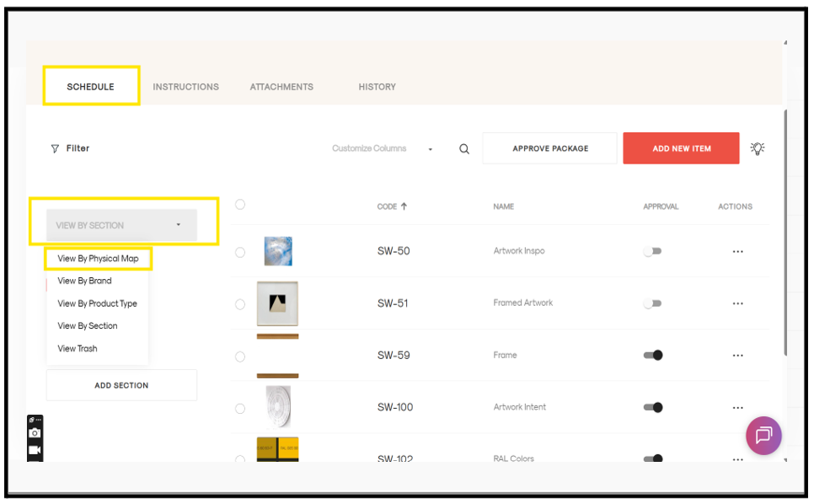Tick the select-all circle in header
Viewport: 814px width, 504px height.
pos(240,205)
